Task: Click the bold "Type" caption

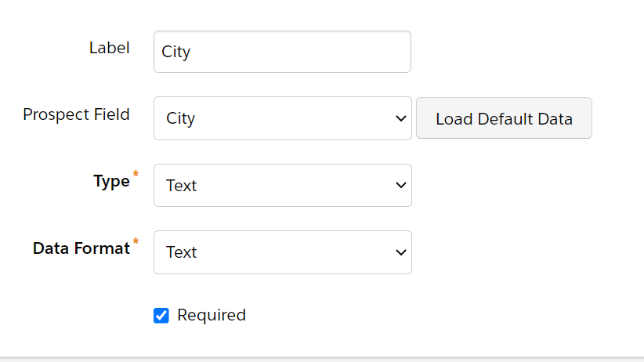Action: pos(111,181)
